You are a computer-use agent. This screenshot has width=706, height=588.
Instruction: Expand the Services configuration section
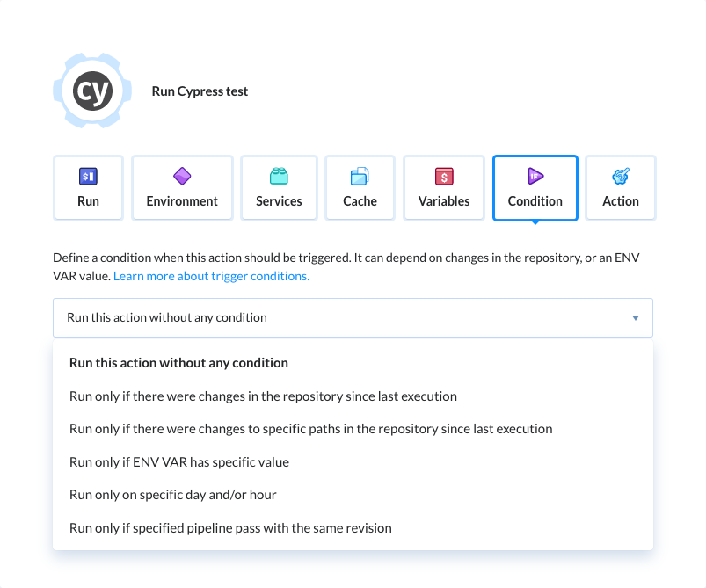click(x=279, y=187)
